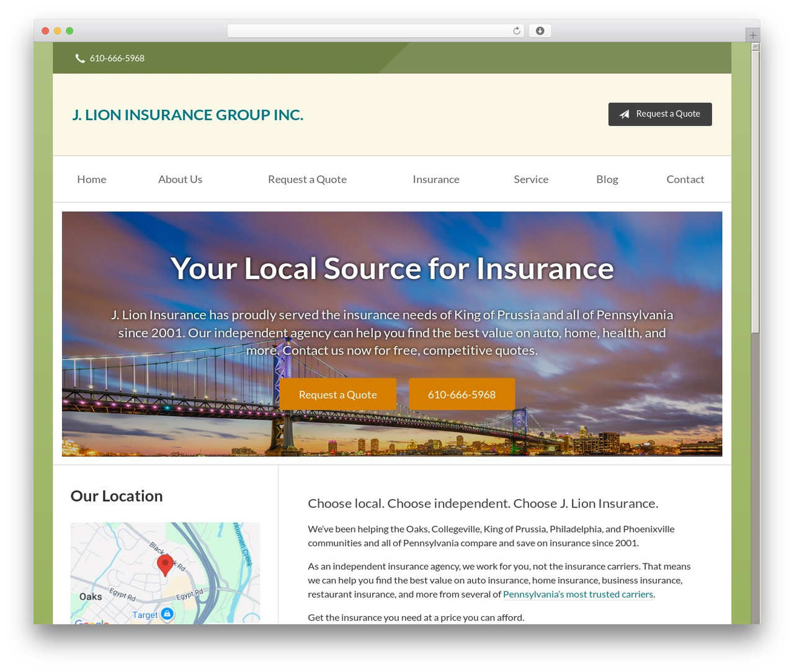794x672 pixels.
Task: Add a new browser tab
Action: tap(753, 35)
